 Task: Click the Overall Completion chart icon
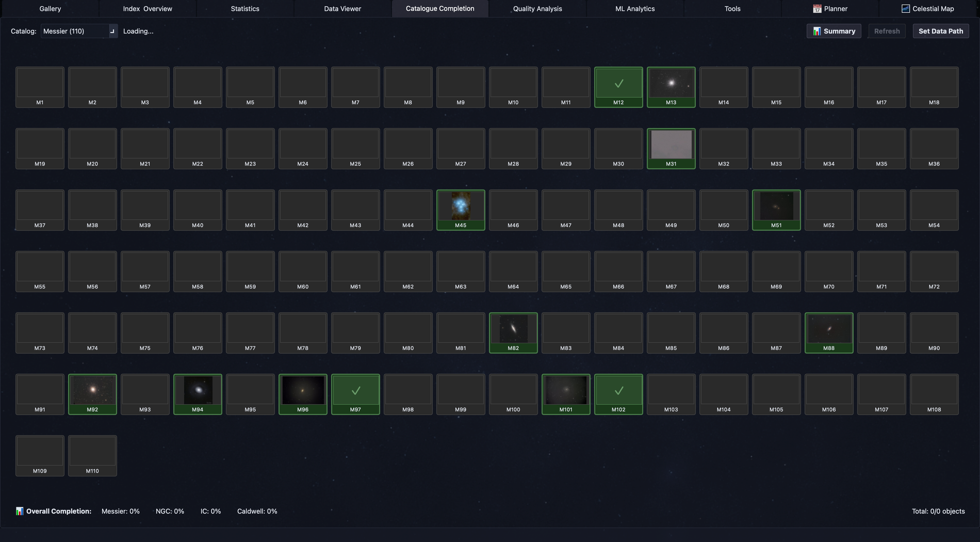click(19, 511)
